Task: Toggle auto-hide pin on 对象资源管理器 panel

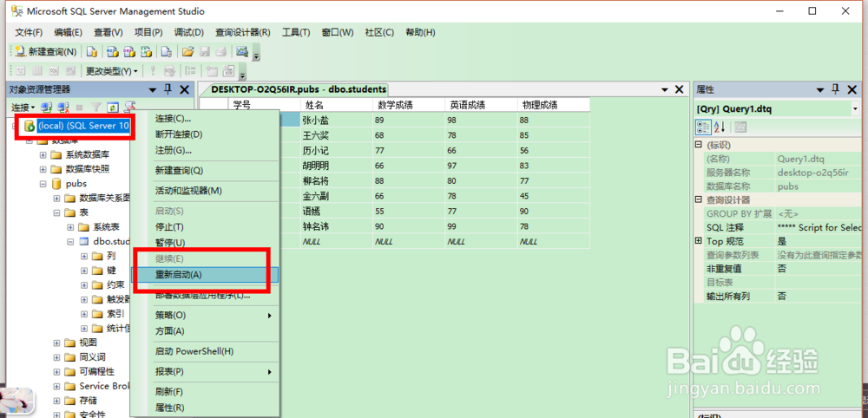Action: [x=168, y=89]
